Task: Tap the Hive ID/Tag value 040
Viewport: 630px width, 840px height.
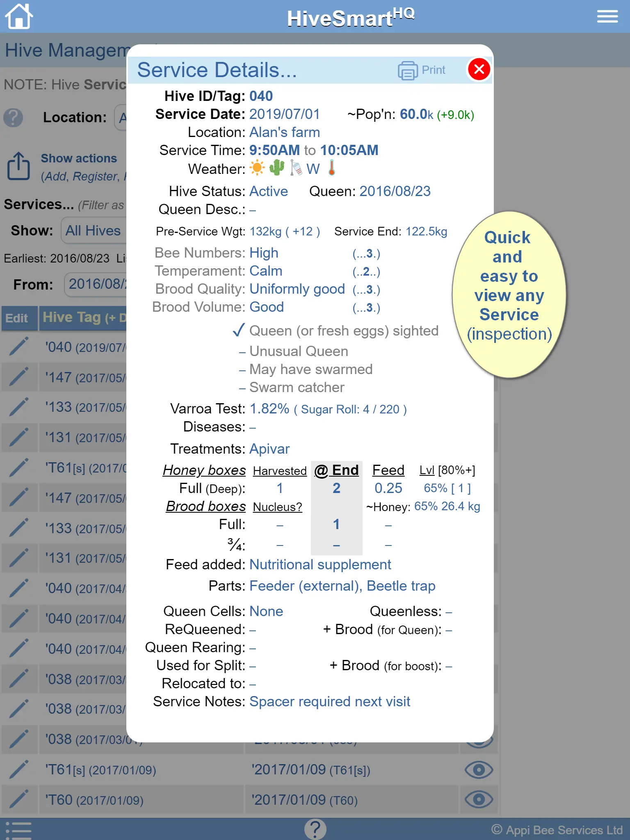Action: [x=261, y=96]
